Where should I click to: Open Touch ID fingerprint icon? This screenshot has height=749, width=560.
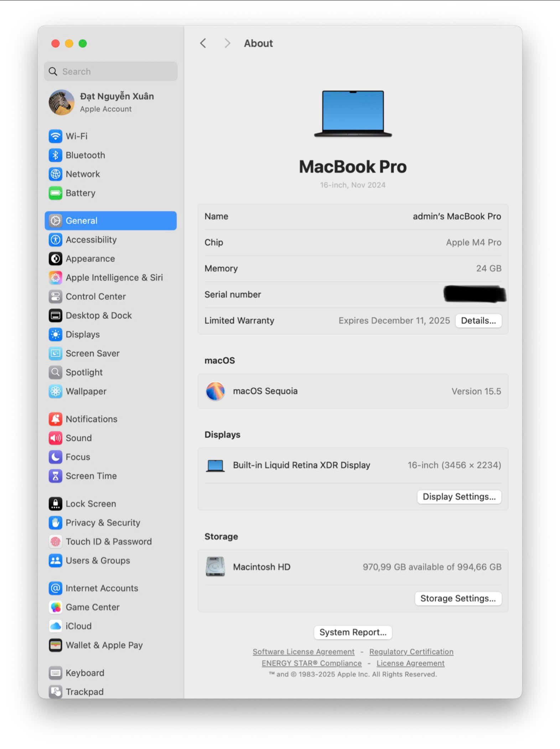click(55, 541)
